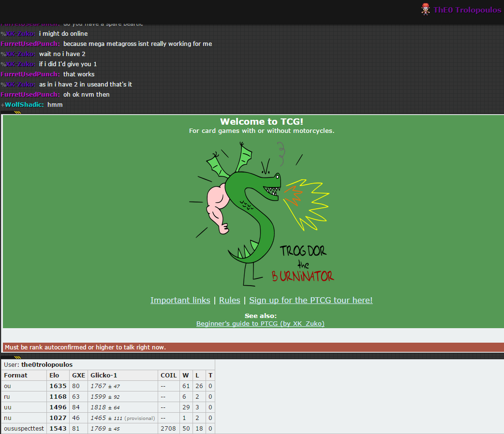504x434 pixels.
Task: Open Beginner's guide to PTCG link
Action: [x=260, y=324]
